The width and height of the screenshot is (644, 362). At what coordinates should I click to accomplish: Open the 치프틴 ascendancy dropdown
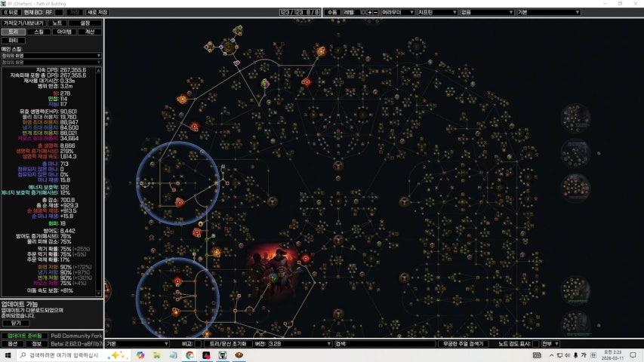pyautogui.click(x=437, y=12)
